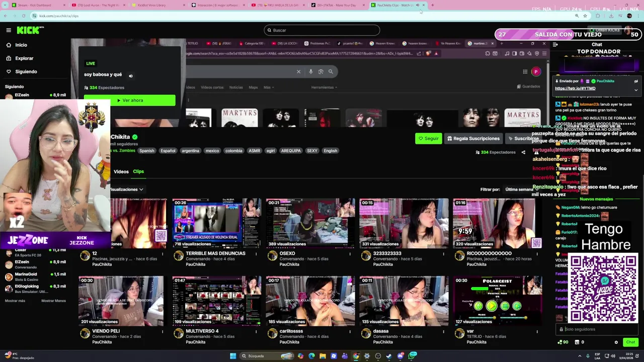The image size is (644, 362).
Task: Select the Spanish tag
Action: [x=147, y=151]
